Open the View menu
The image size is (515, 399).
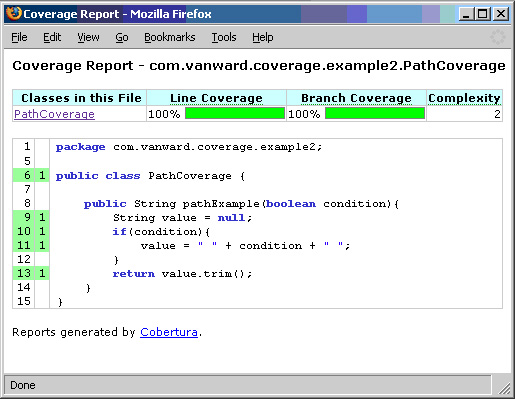pos(88,37)
